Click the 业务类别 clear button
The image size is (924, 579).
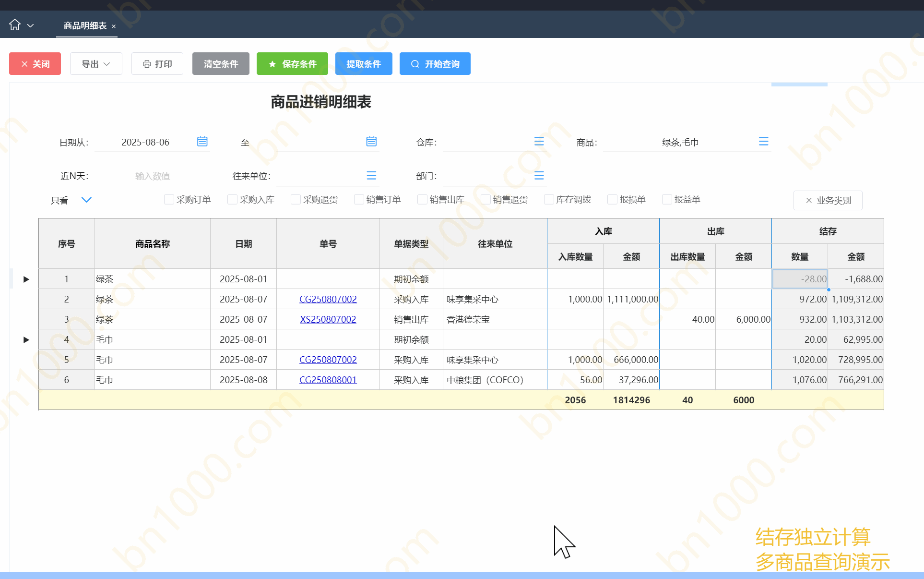pos(828,200)
